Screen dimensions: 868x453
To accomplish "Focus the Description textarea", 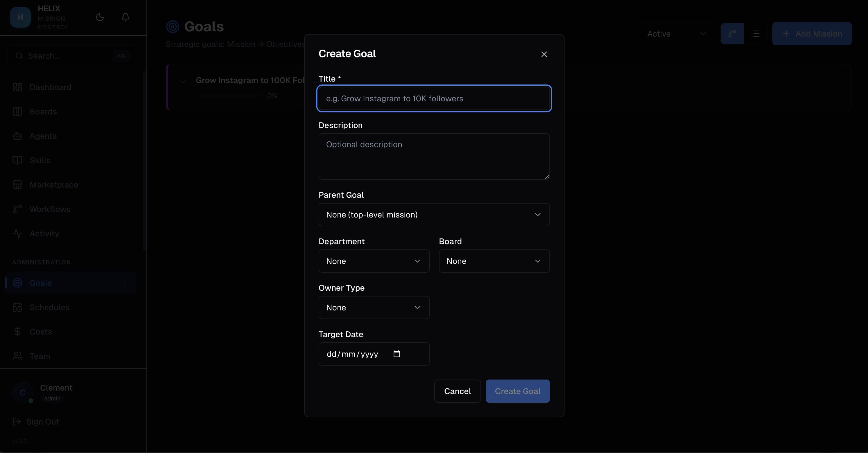I will click(434, 157).
